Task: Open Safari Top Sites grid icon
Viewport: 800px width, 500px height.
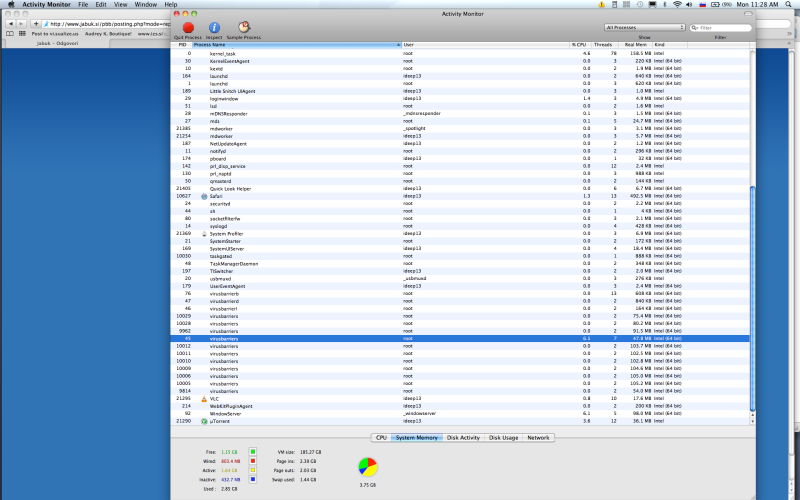Action: [x=22, y=34]
